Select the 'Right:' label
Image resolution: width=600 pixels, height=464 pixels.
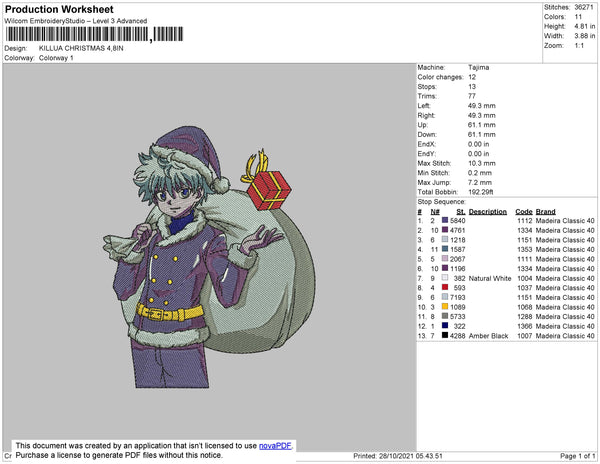point(426,116)
